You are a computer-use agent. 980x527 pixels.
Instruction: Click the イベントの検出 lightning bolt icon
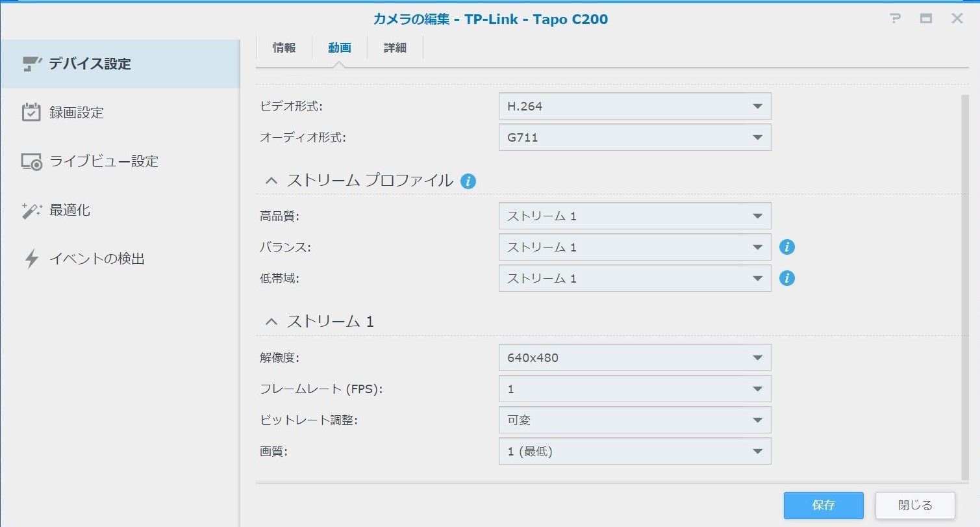point(31,259)
